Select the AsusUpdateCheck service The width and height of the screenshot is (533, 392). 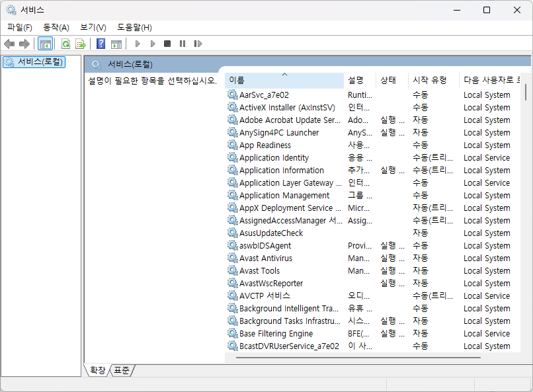click(372, 233)
